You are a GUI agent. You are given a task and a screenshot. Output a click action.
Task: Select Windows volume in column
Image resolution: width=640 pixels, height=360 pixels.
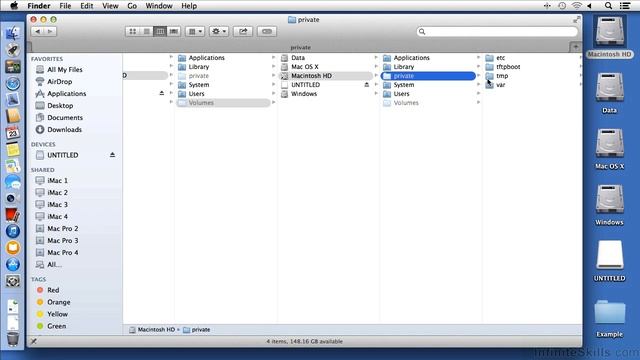click(304, 94)
